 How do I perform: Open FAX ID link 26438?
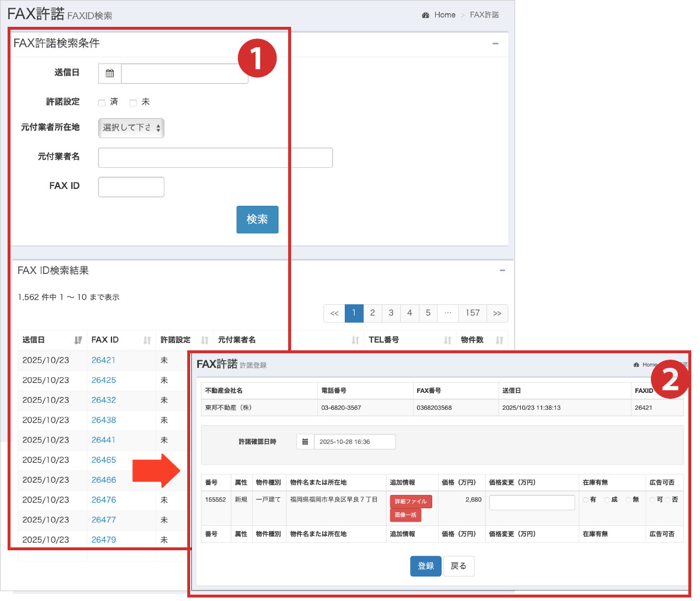tap(103, 420)
